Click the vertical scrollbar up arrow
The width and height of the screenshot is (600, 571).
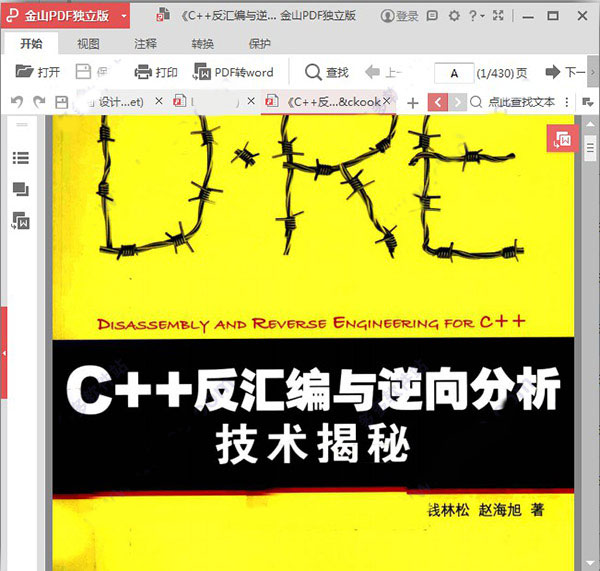(x=590, y=124)
